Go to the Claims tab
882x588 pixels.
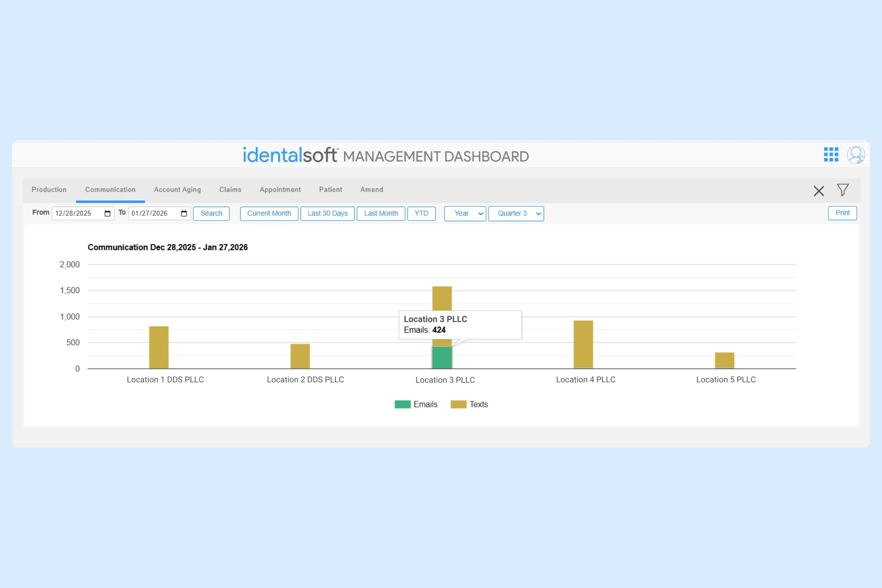tap(230, 190)
